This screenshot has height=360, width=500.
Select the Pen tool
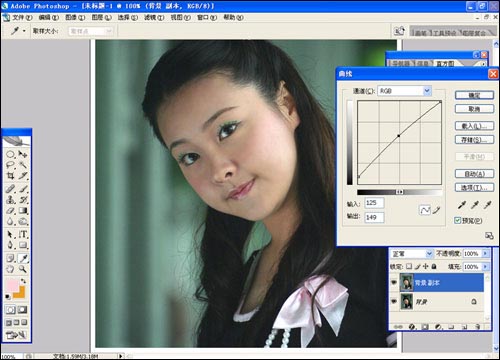11,245
